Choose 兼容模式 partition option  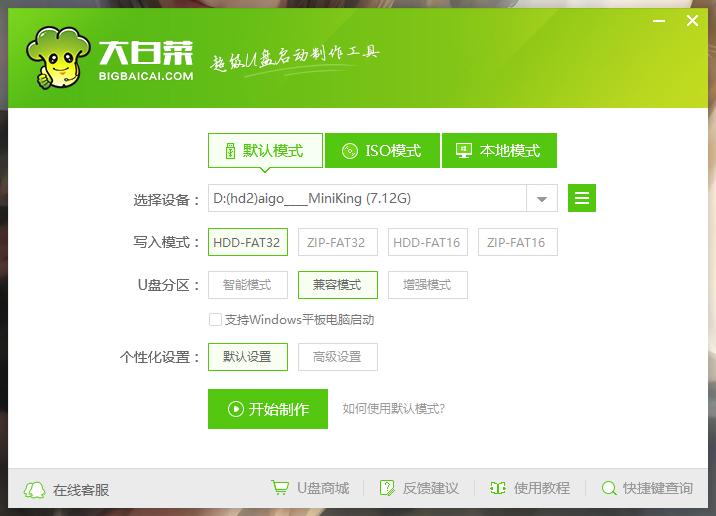(x=337, y=285)
